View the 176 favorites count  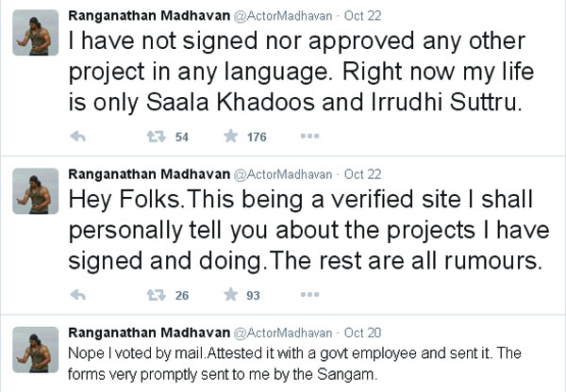pyautogui.click(x=257, y=138)
